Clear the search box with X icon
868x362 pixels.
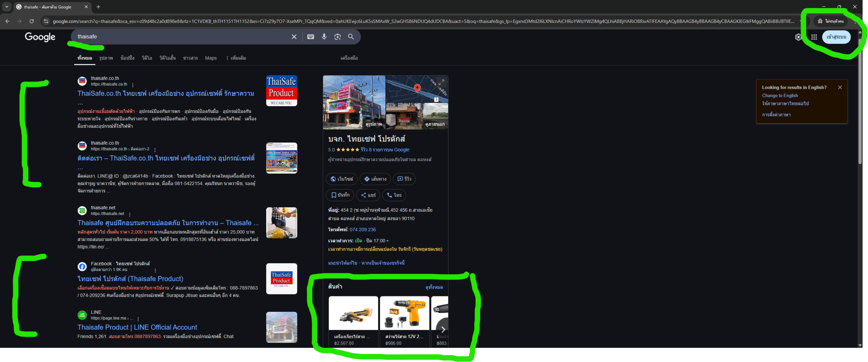[x=294, y=37]
